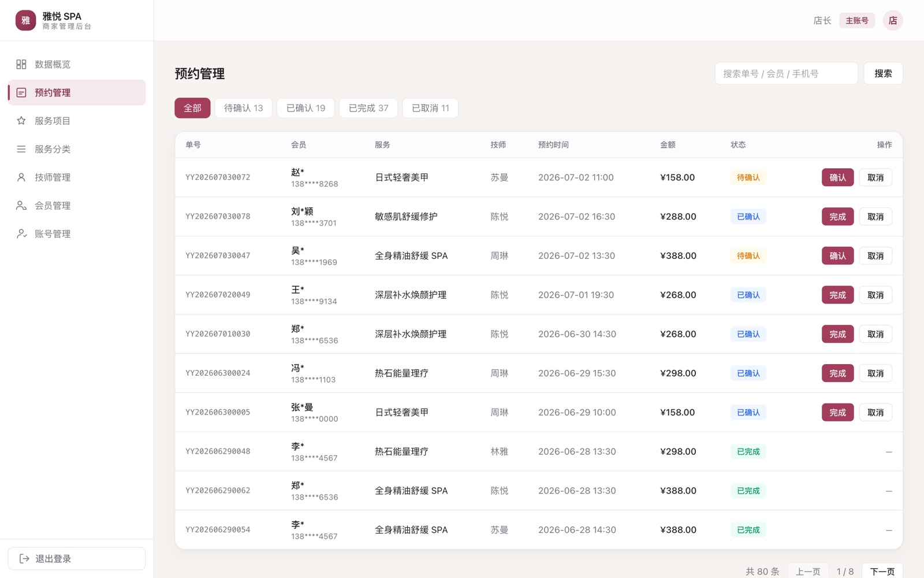Click member 刘*颖 in the table
The image size is (924, 578).
(302, 212)
